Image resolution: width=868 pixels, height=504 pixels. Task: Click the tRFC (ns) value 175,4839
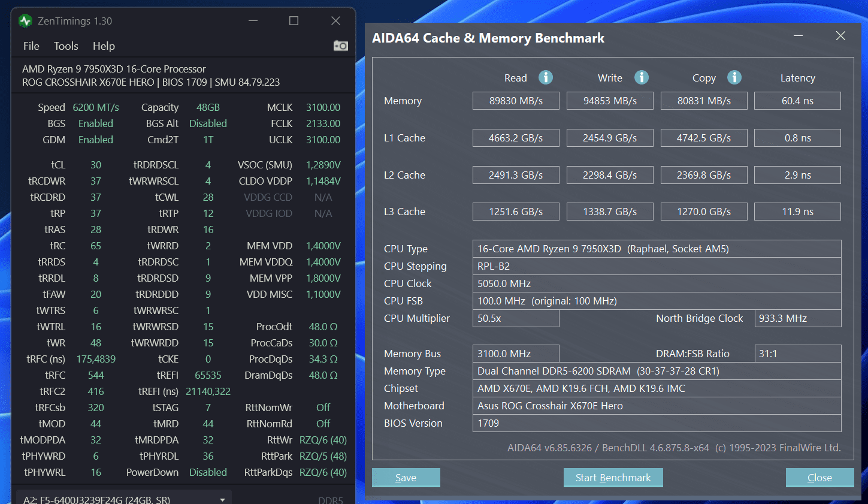click(x=96, y=359)
